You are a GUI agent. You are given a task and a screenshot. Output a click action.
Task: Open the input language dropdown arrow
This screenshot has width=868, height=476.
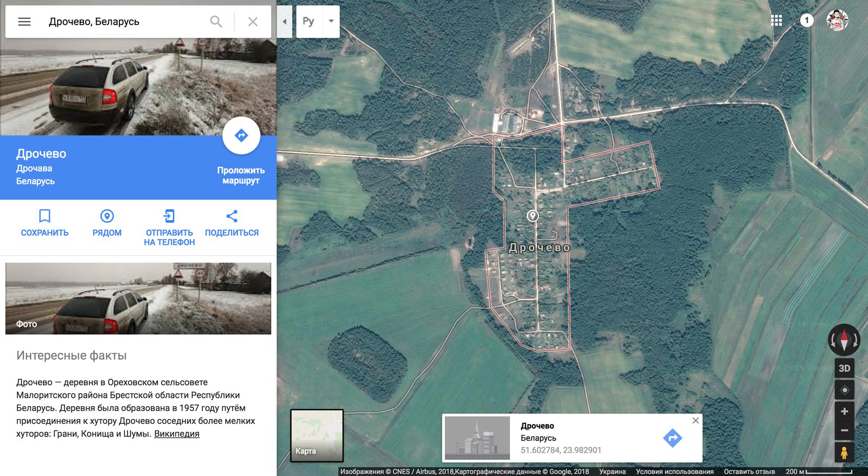click(331, 22)
